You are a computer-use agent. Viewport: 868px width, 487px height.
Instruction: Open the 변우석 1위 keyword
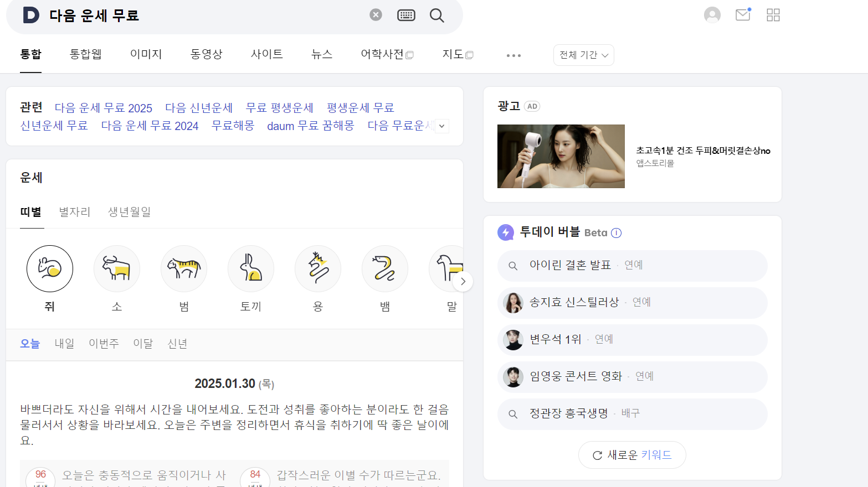[632, 340]
